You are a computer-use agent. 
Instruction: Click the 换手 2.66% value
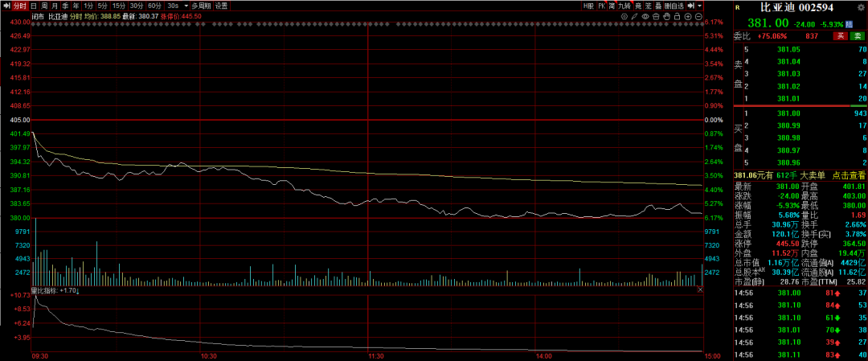pos(855,224)
